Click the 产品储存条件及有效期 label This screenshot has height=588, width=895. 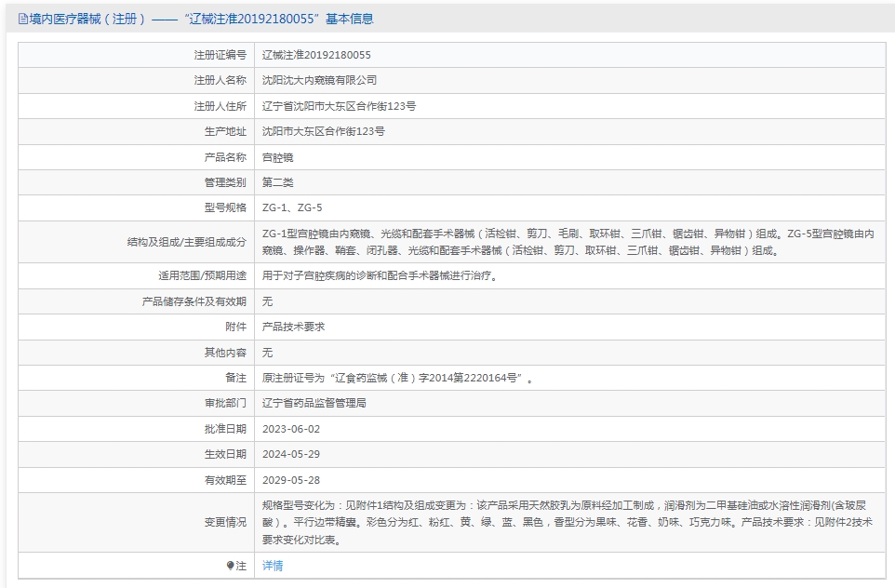tap(194, 301)
